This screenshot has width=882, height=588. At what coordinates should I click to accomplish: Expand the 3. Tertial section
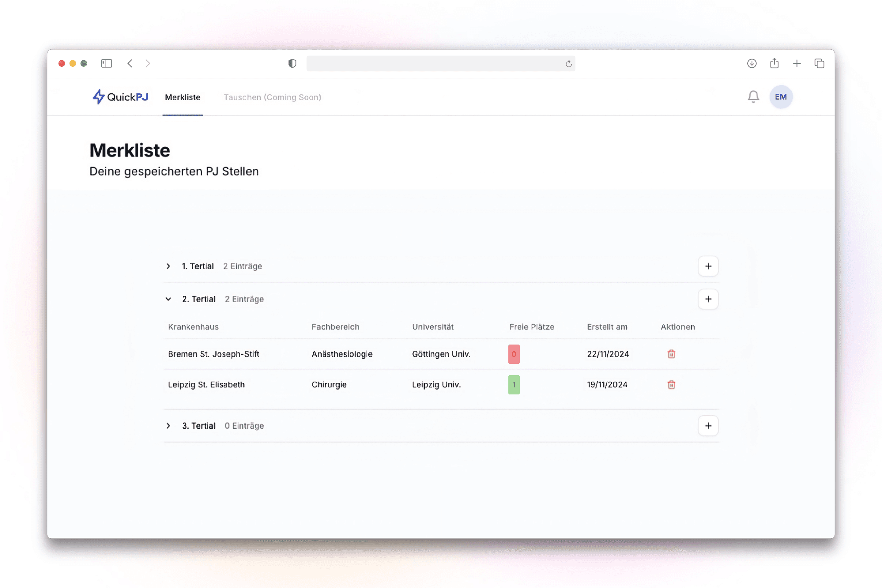pos(168,426)
